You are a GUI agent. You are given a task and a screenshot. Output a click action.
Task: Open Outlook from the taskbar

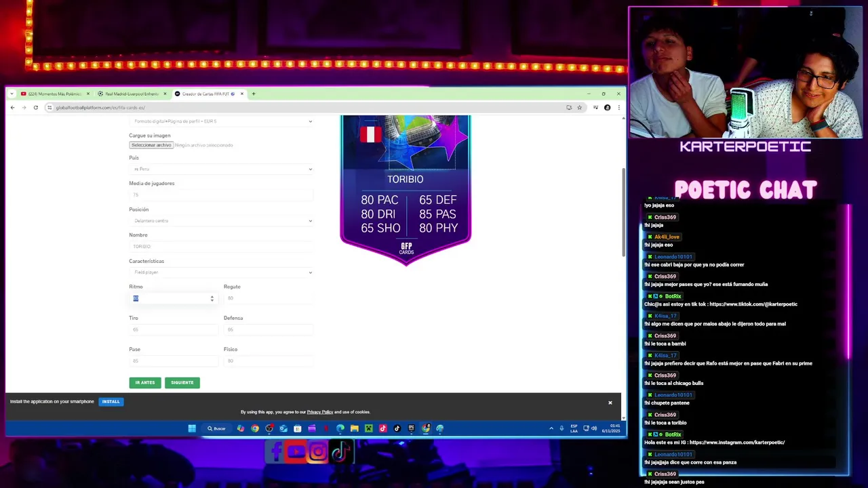(x=283, y=428)
